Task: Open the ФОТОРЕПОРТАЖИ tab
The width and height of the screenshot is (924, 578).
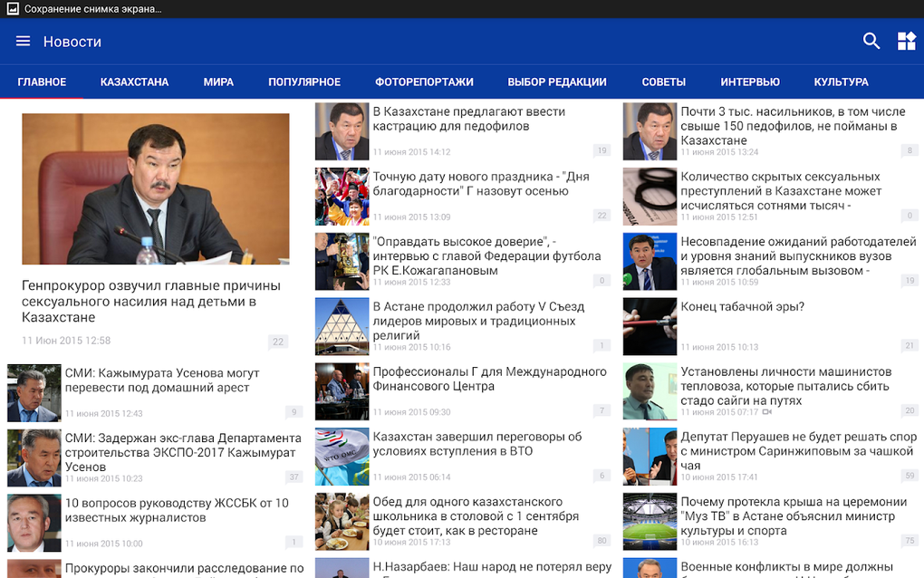Action: point(424,82)
